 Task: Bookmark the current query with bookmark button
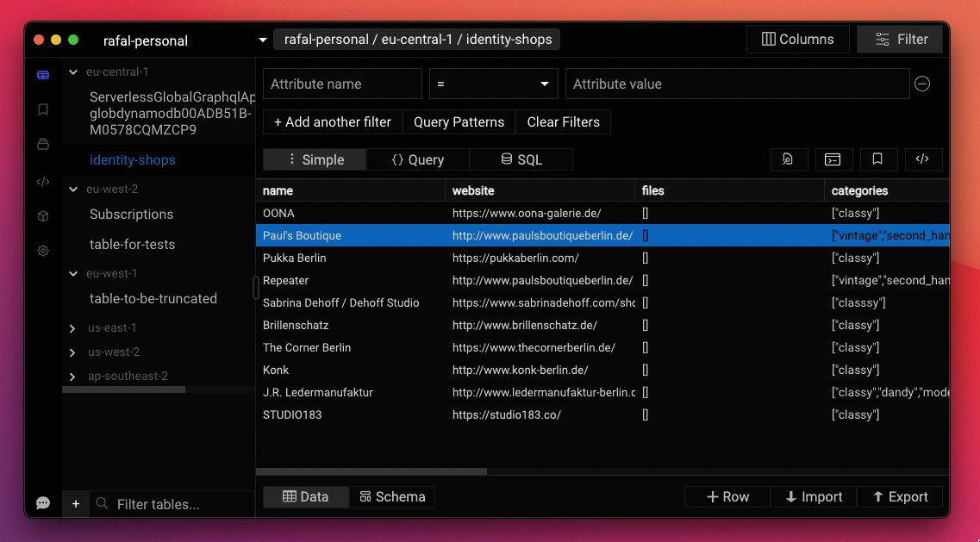[878, 159]
